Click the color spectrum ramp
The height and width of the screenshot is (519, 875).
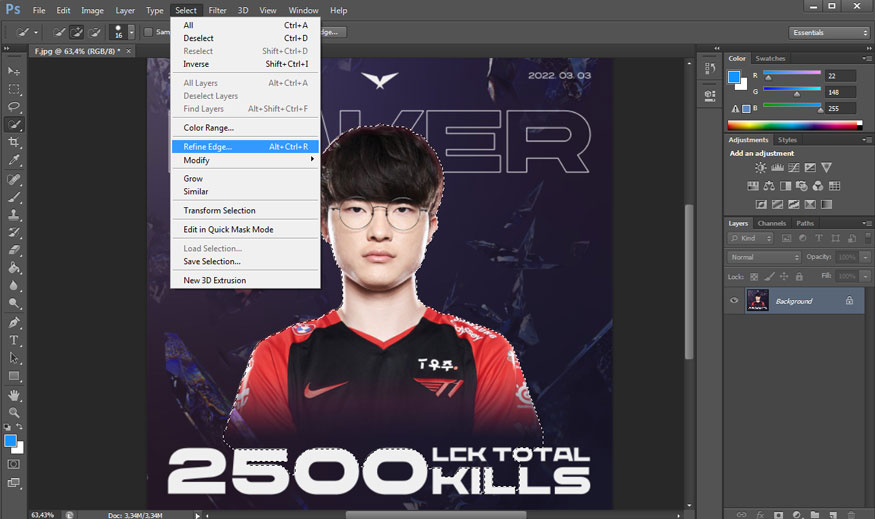coord(795,126)
